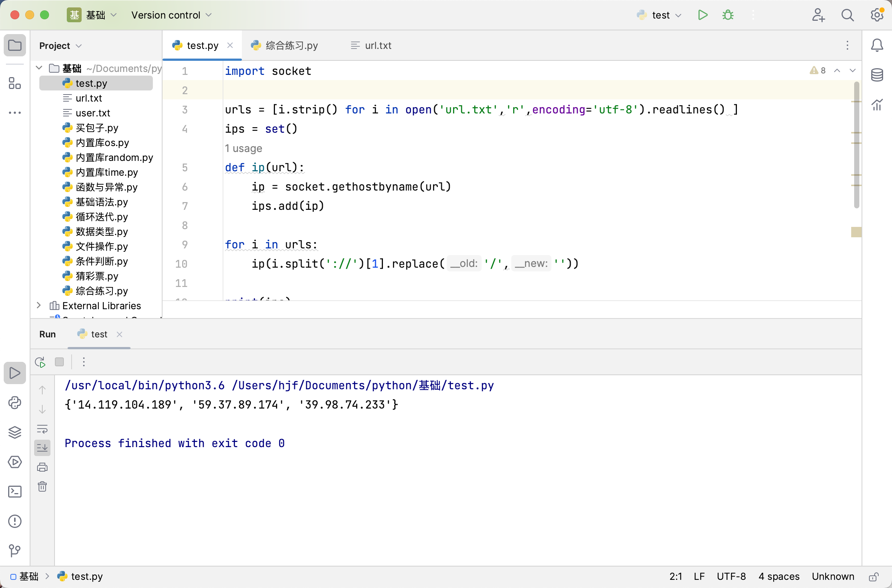This screenshot has width=892, height=588.
Task: Open the Project view dropdown
Action: [x=60, y=46]
